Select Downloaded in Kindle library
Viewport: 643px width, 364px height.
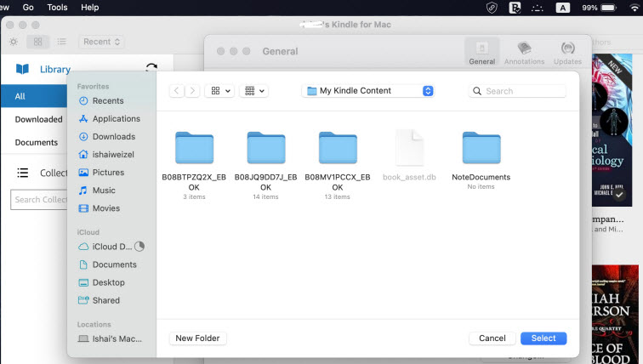(x=38, y=119)
